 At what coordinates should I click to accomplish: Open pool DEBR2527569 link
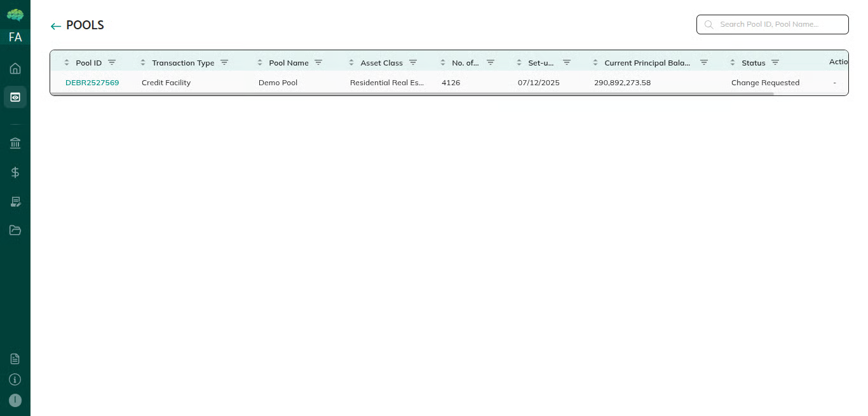tap(92, 83)
